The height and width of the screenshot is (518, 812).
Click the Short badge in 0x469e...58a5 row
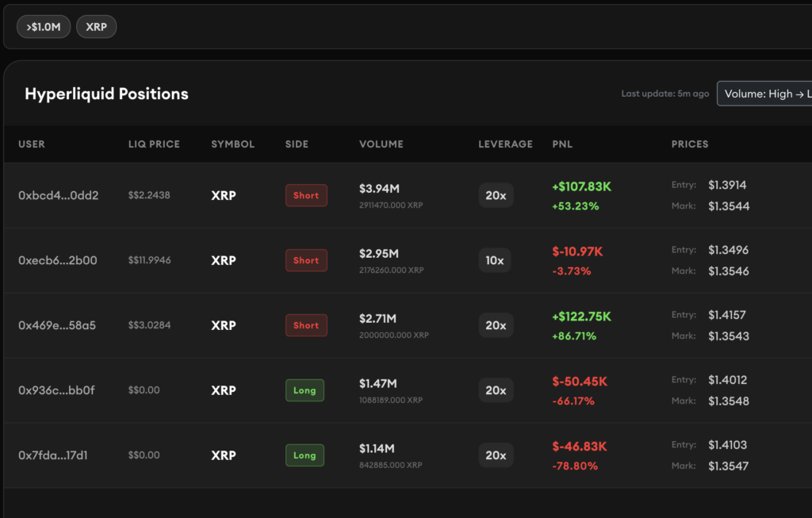[x=306, y=325]
